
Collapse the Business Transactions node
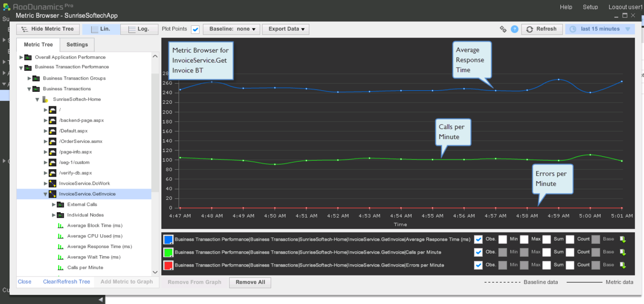click(x=29, y=89)
